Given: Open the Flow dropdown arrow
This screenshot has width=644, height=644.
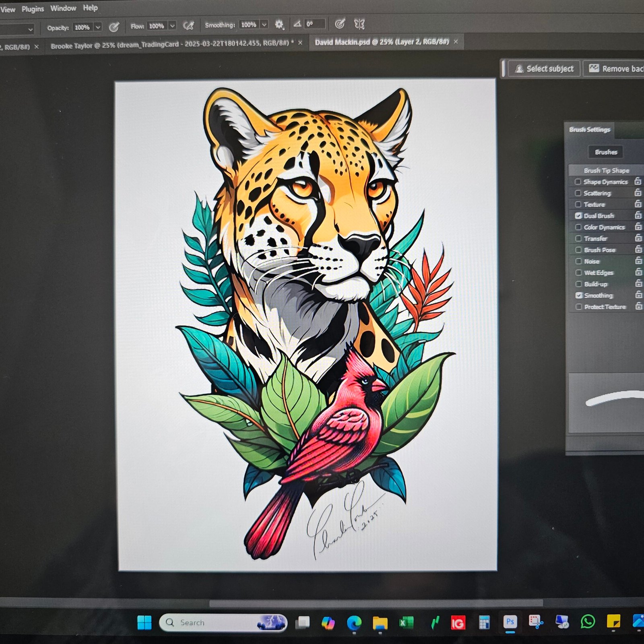Looking at the screenshot, I should pyautogui.click(x=172, y=26).
